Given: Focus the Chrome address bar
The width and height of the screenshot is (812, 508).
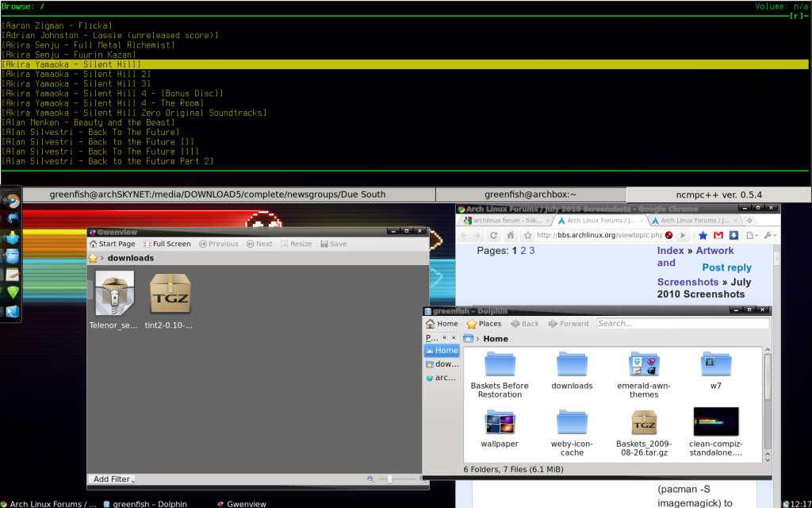Looking at the screenshot, I should (599, 235).
